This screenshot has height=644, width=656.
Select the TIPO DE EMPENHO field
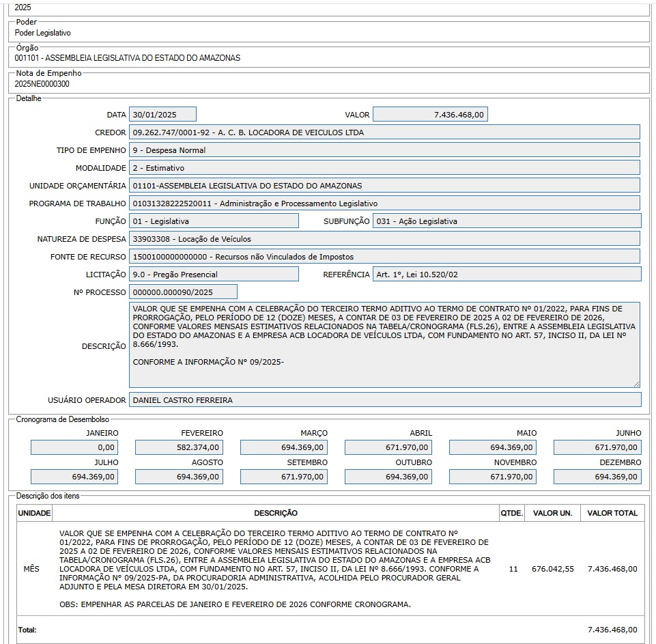(x=384, y=150)
